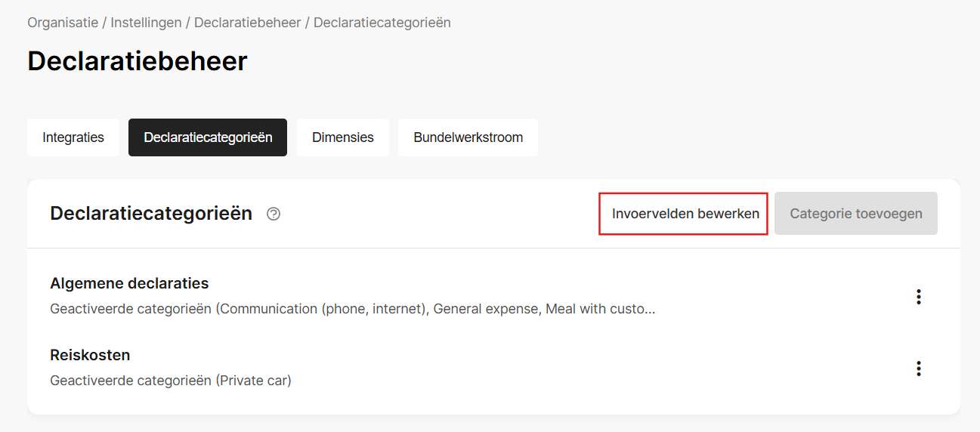This screenshot has height=432, width=980.
Task: Click the Categorie toevoegen button
Action: [856, 214]
